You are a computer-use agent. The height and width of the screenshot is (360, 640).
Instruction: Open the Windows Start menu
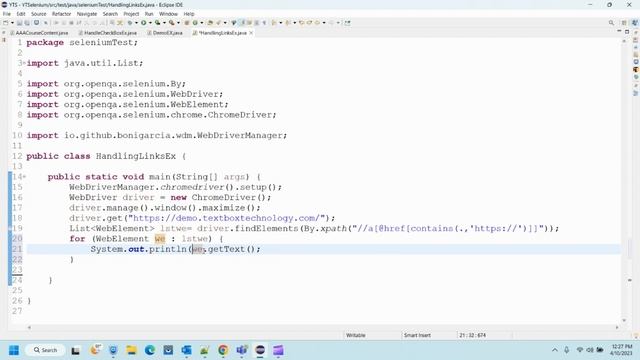tap(14, 350)
